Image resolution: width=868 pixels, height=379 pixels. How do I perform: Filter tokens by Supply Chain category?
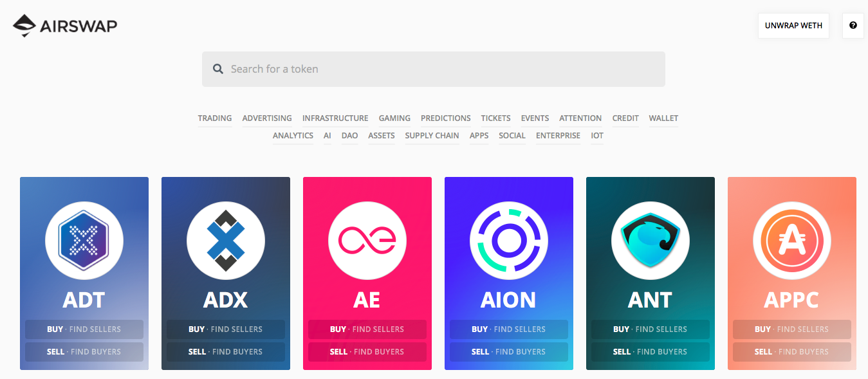432,136
